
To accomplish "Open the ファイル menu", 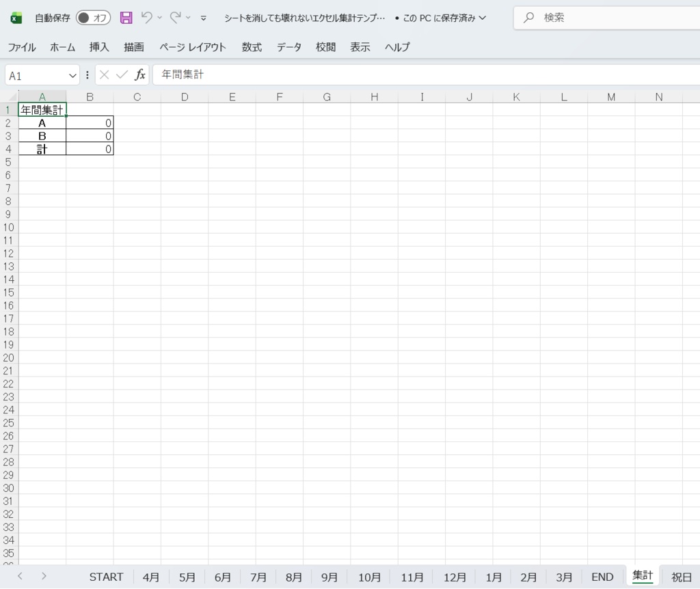I will coord(22,47).
